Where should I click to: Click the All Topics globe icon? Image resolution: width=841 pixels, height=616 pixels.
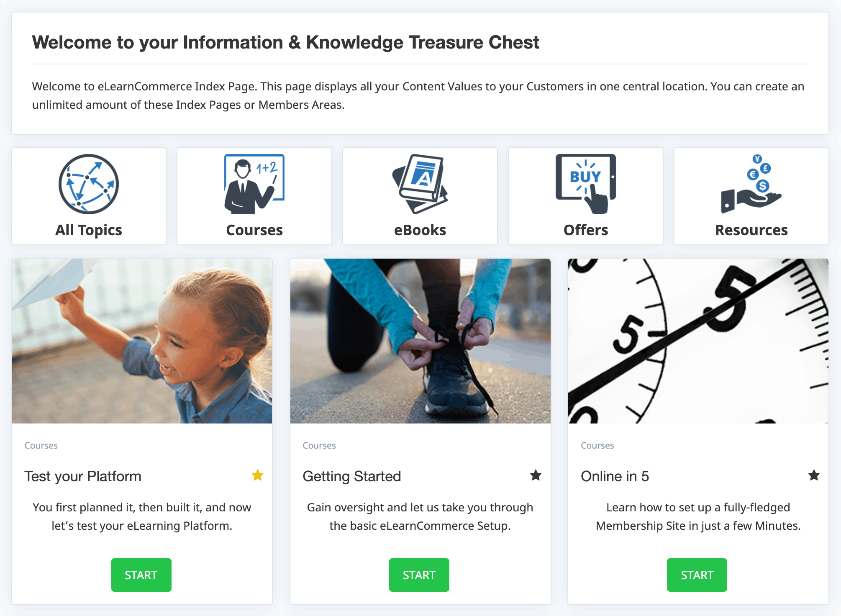pyautogui.click(x=89, y=184)
